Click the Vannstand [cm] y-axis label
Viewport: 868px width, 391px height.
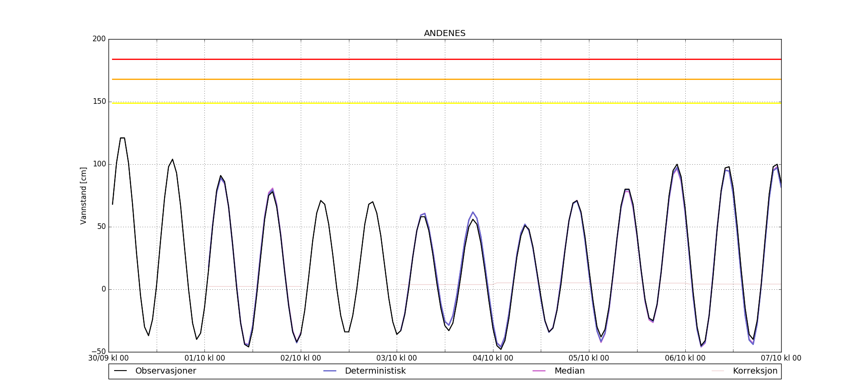pyautogui.click(x=83, y=195)
